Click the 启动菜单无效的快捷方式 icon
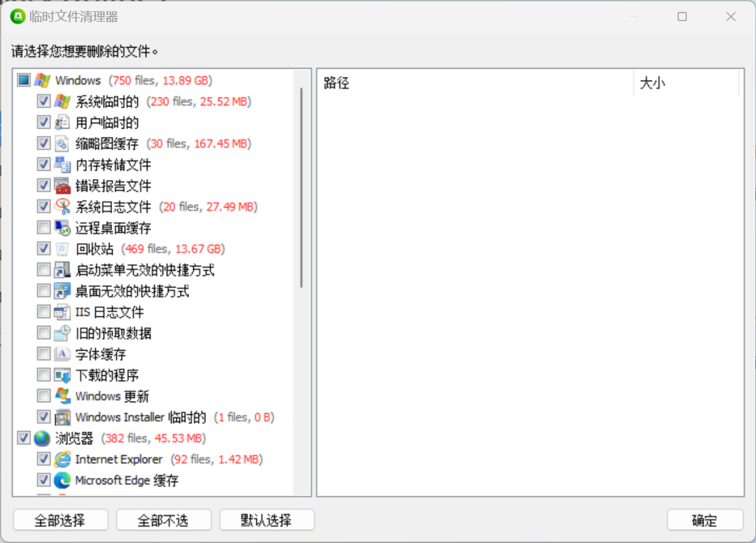The height and width of the screenshot is (543, 756). (x=62, y=270)
